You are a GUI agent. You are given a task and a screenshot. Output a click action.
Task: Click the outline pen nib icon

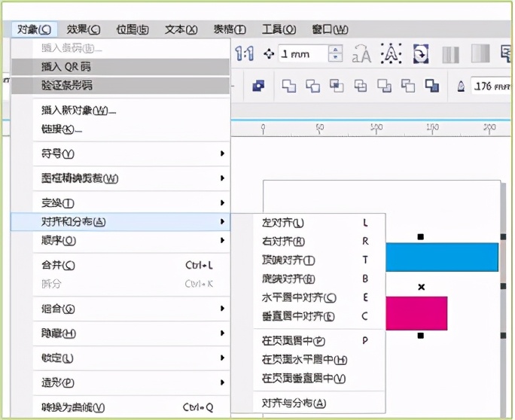point(461,87)
